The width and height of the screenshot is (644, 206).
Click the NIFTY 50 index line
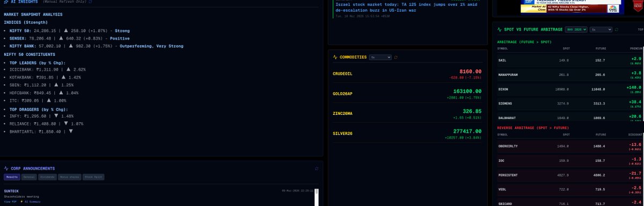point(70,31)
